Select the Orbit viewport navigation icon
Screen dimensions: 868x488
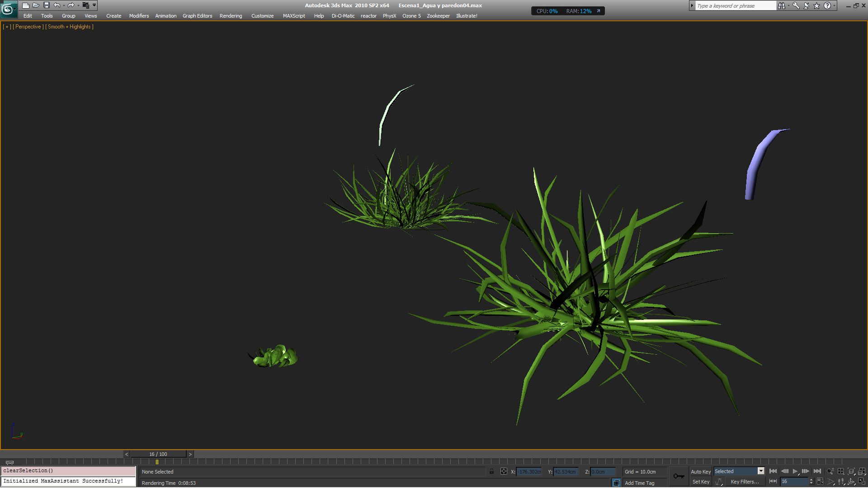pos(851,481)
